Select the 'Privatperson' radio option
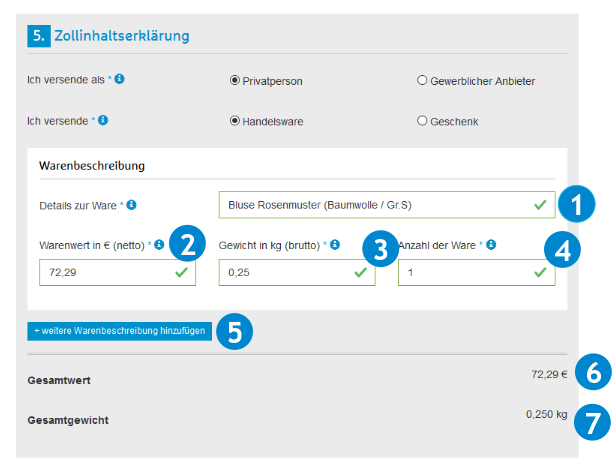 coord(235,80)
